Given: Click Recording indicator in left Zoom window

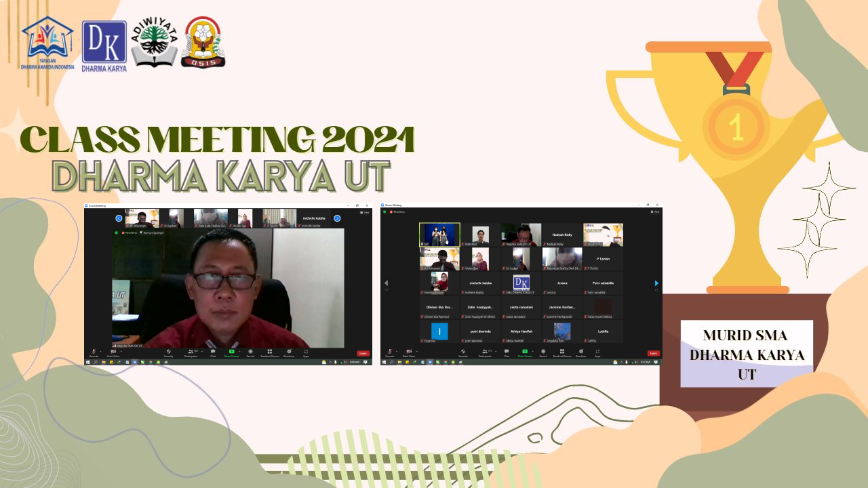Looking at the screenshot, I should 129,232.
